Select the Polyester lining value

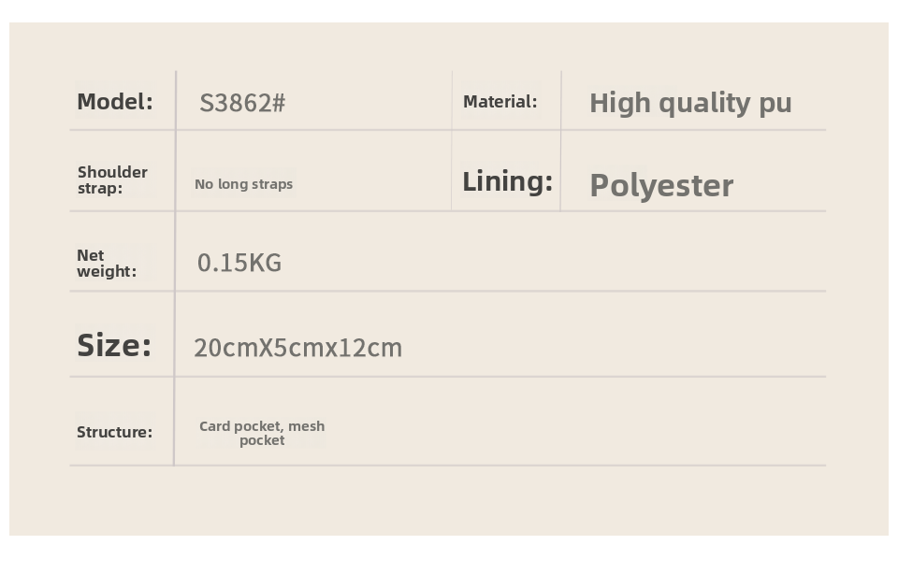pyautogui.click(x=660, y=185)
